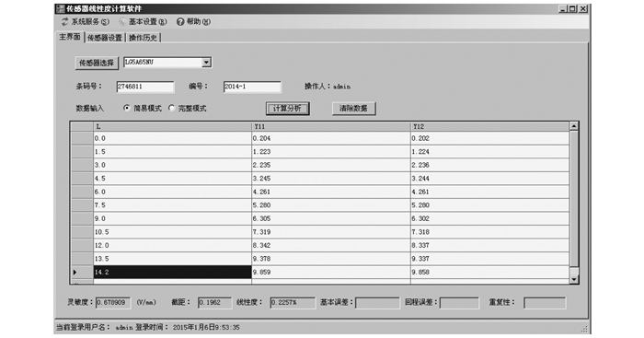Click the Y12 cell 7.318

click(x=489, y=232)
